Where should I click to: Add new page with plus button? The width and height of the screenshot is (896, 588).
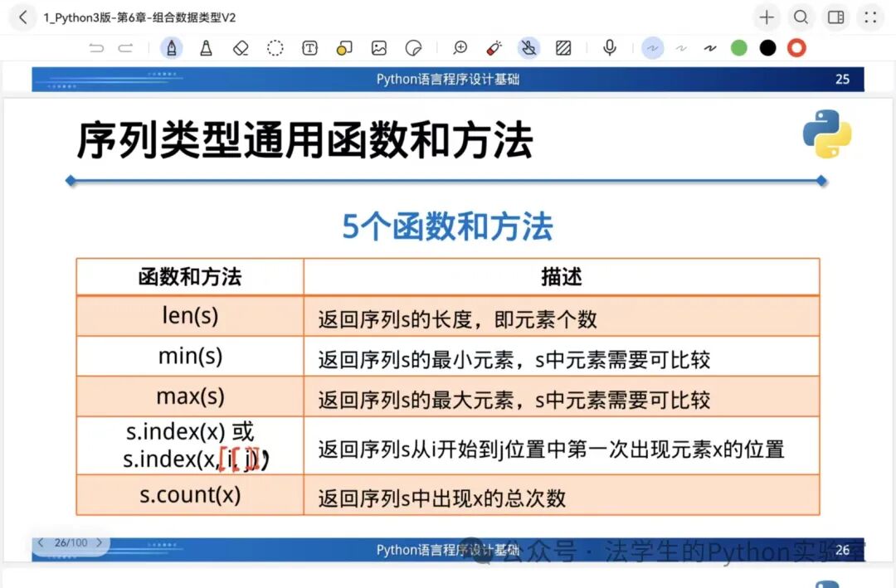767,17
